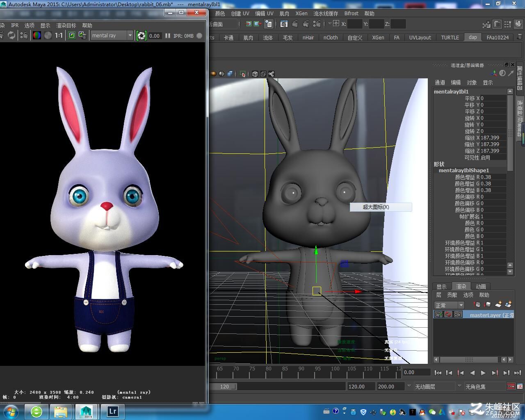Toggle the Modeling Toolkit sidebar button
Viewport: 525px width, 420px height.
point(486,24)
